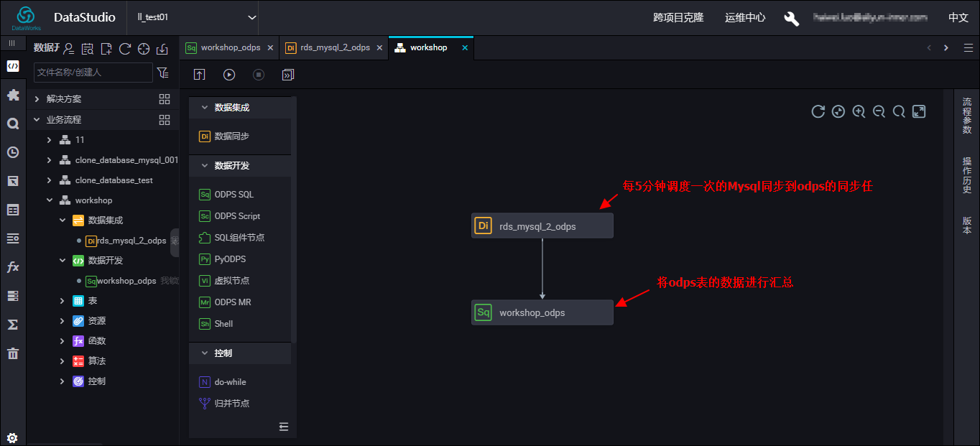Click 跨项目克隆 in header

click(x=678, y=18)
